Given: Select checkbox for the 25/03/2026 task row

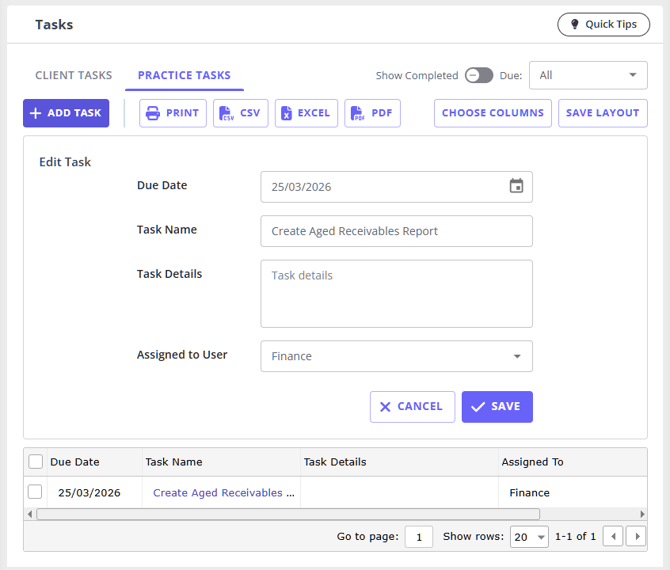Looking at the screenshot, I should click(36, 492).
